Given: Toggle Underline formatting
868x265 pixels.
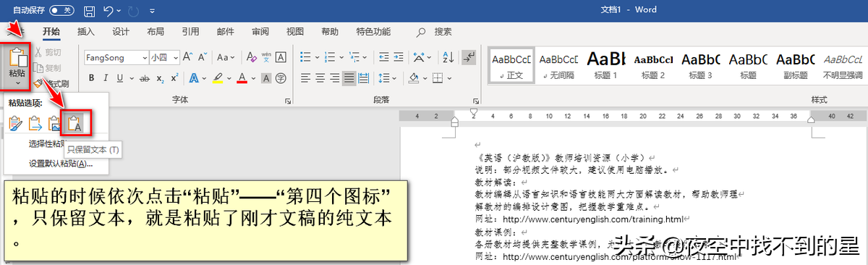Looking at the screenshot, I should [120, 77].
